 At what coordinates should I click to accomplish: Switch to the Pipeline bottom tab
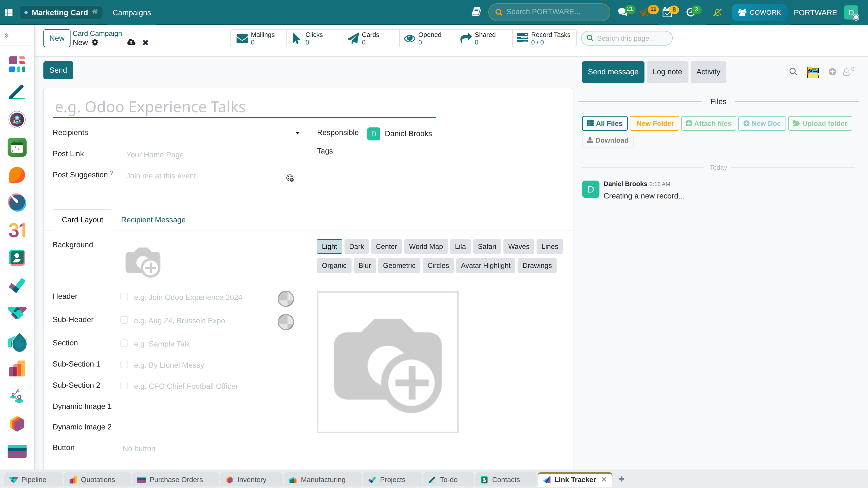(33, 480)
